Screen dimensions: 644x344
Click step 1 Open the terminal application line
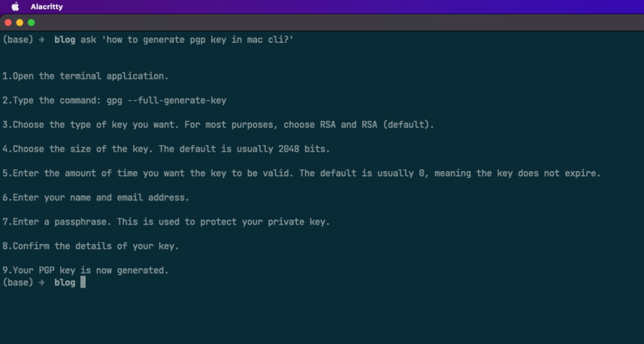pos(85,77)
